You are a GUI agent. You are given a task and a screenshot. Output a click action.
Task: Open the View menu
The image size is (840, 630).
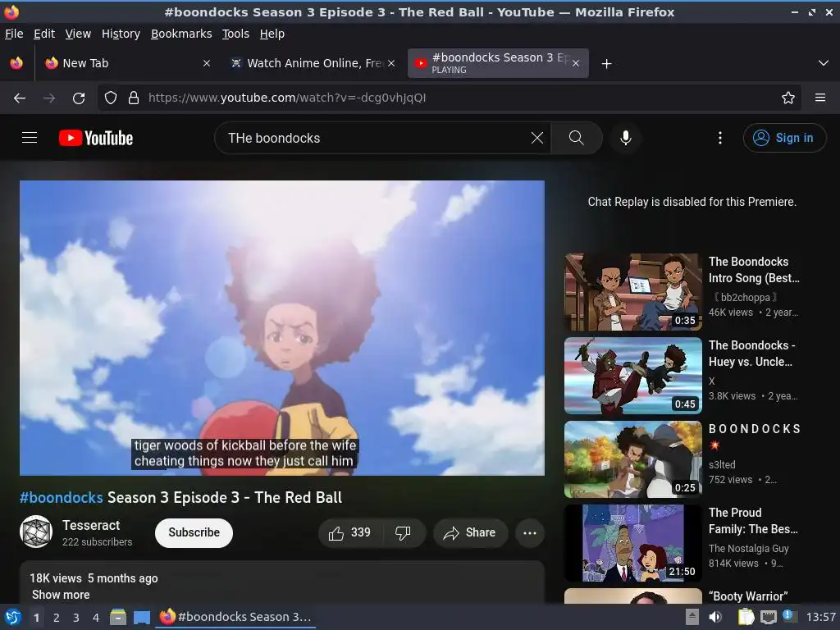tap(78, 34)
